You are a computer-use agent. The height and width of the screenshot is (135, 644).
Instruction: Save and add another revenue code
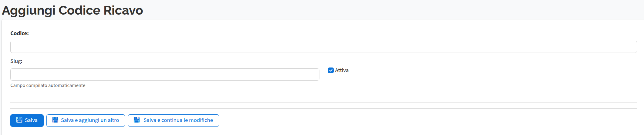[86, 120]
